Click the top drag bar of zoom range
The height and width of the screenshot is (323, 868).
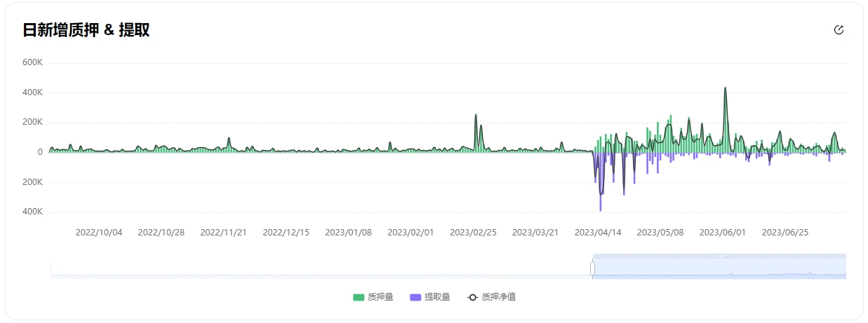pyautogui.click(x=719, y=256)
